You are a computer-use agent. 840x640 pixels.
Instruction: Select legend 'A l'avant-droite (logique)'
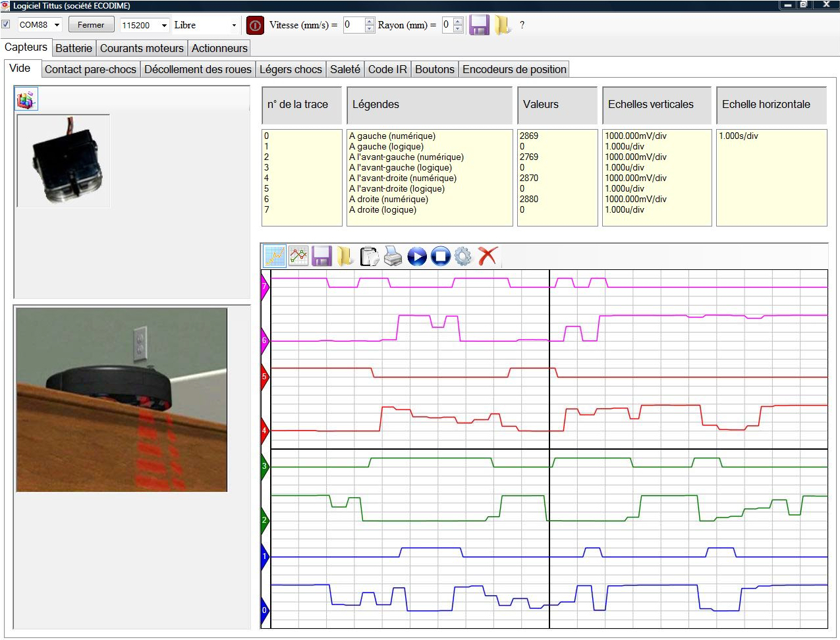397,189
